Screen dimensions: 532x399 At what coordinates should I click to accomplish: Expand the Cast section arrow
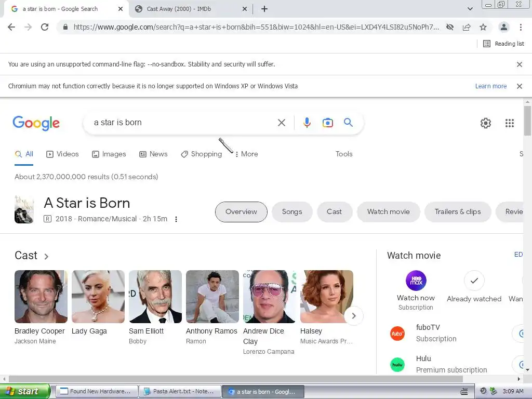[x=46, y=257]
